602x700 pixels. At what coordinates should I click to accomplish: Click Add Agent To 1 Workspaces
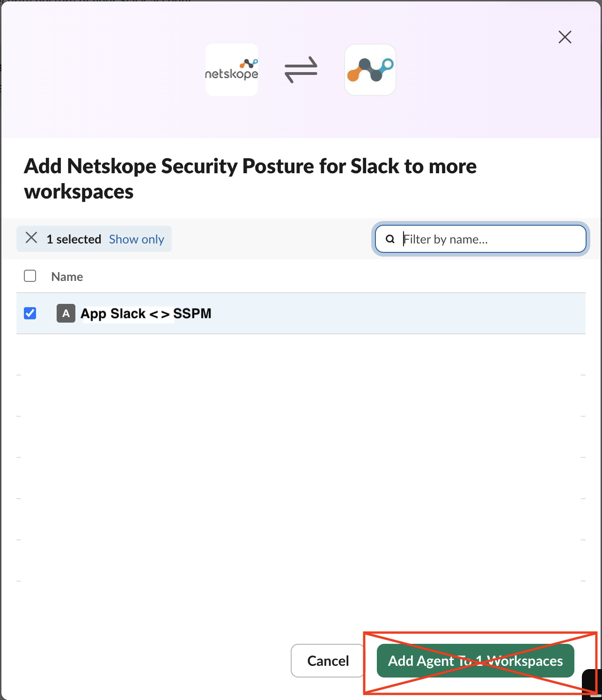pyautogui.click(x=476, y=661)
